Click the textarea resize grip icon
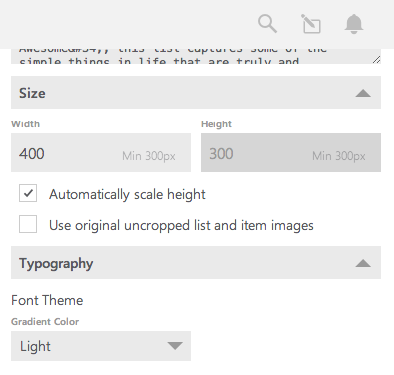 (376, 60)
